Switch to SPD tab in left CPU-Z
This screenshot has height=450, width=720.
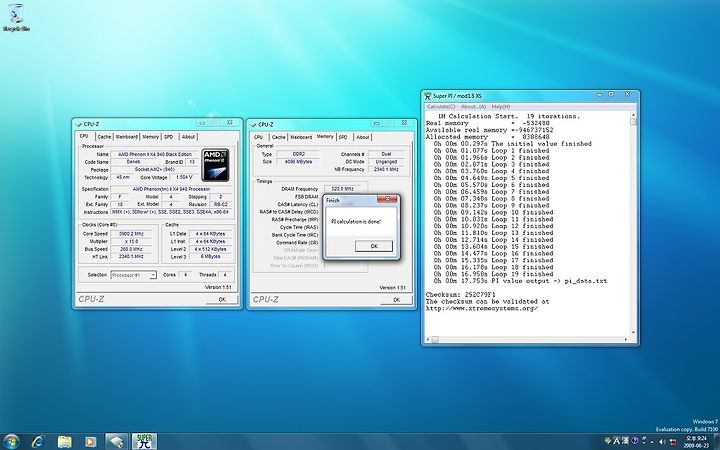click(x=169, y=137)
